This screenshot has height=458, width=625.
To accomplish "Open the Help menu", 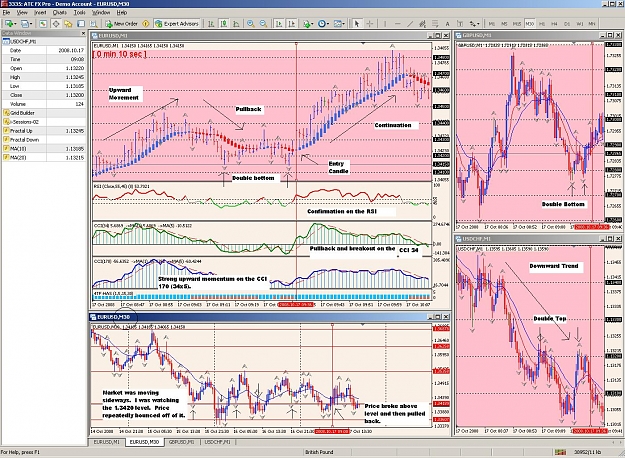I will coord(122,13).
